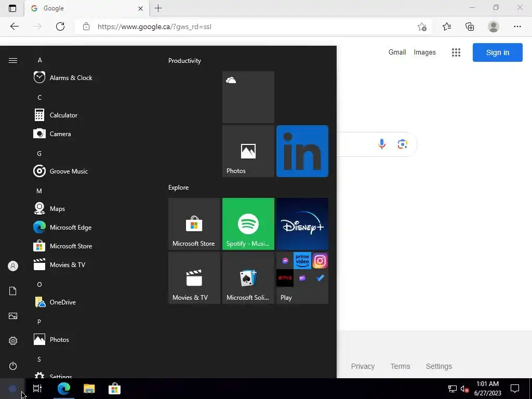Screen dimensions: 532x399
Task: Open the LinkedIn tile
Action: click(x=302, y=151)
